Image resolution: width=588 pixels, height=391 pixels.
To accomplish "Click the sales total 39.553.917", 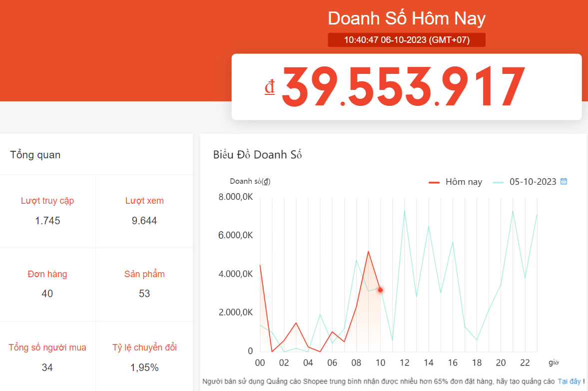I will 403,86.
